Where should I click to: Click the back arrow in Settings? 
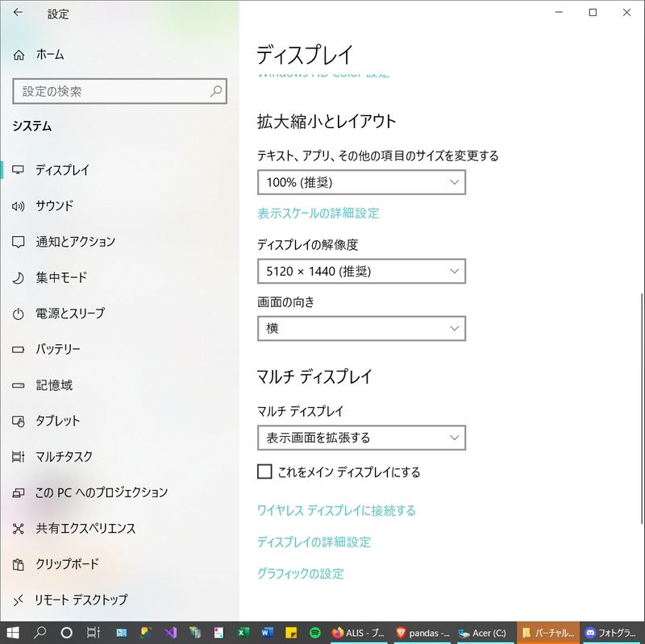click(x=18, y=14)
